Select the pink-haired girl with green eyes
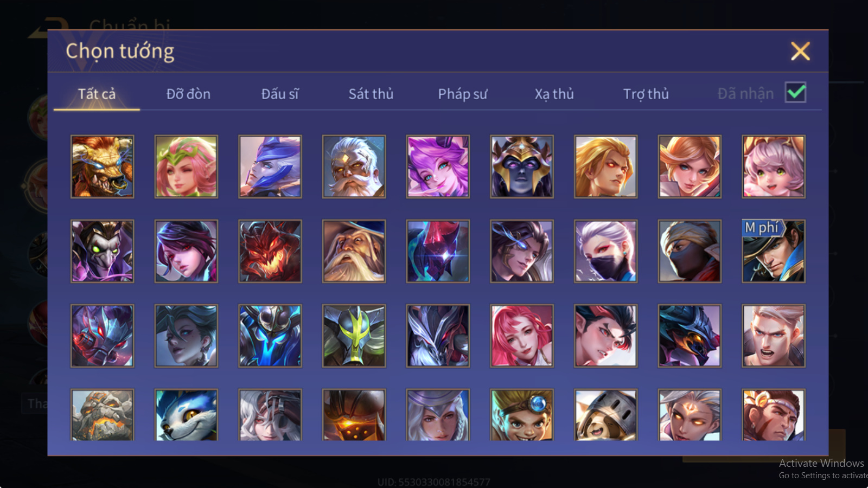 773,166
